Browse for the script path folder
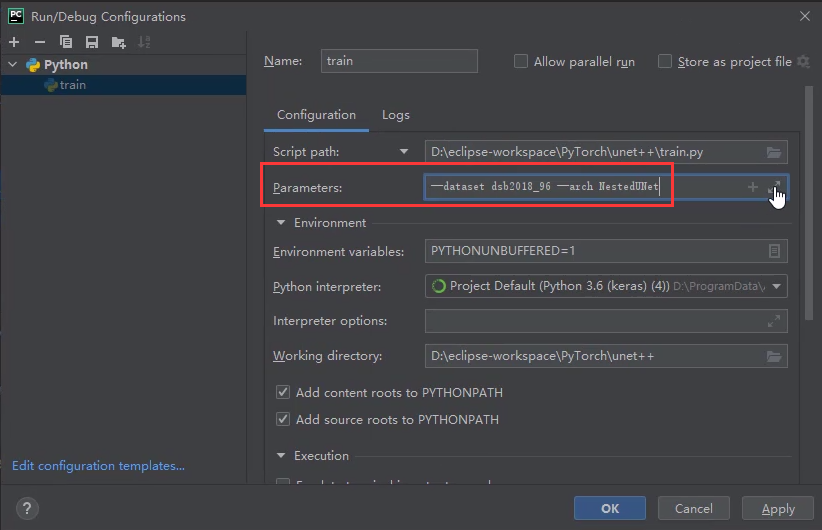This screenshot has height=530, width=822. tap(774, 152)
